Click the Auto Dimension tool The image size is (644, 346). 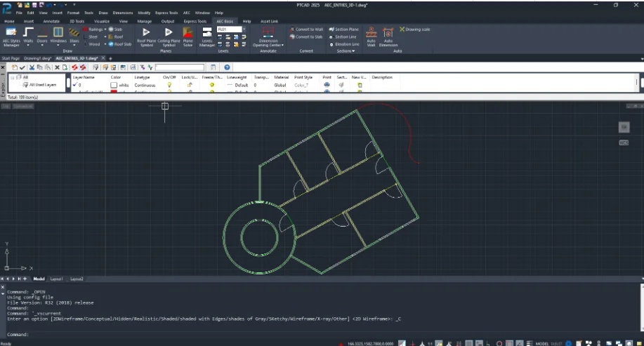coord(388,37)
